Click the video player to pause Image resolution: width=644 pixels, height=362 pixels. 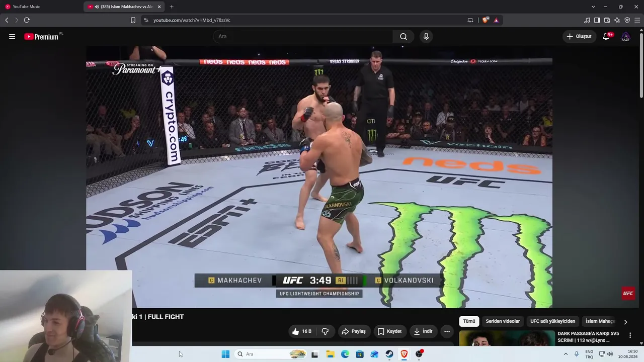point(319,177)
